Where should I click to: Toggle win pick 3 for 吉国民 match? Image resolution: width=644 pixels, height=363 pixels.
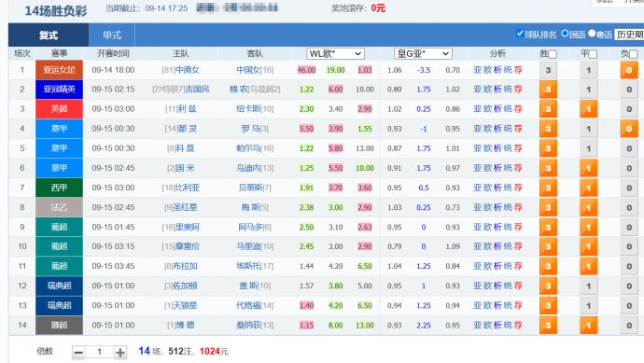click(548, 90)
